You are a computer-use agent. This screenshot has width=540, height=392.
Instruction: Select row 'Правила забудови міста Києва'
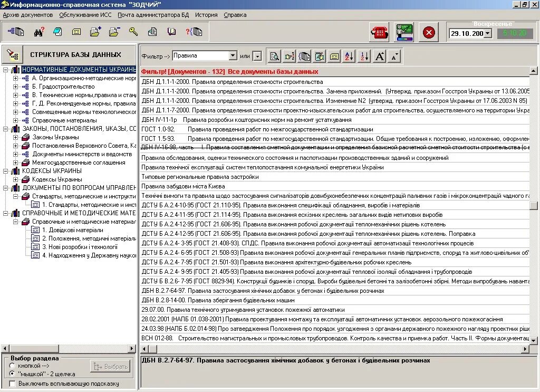point(335,186)
